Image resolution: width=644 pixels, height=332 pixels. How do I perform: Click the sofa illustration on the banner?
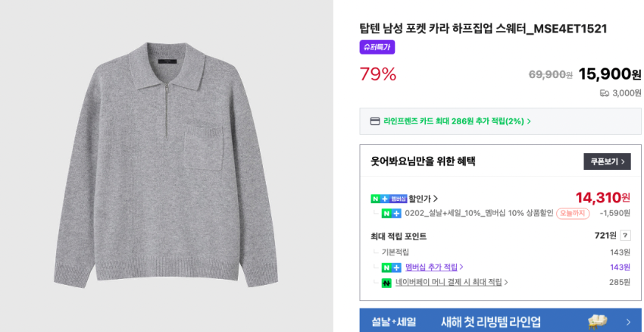pyautogui.click(x=598, y=321)
